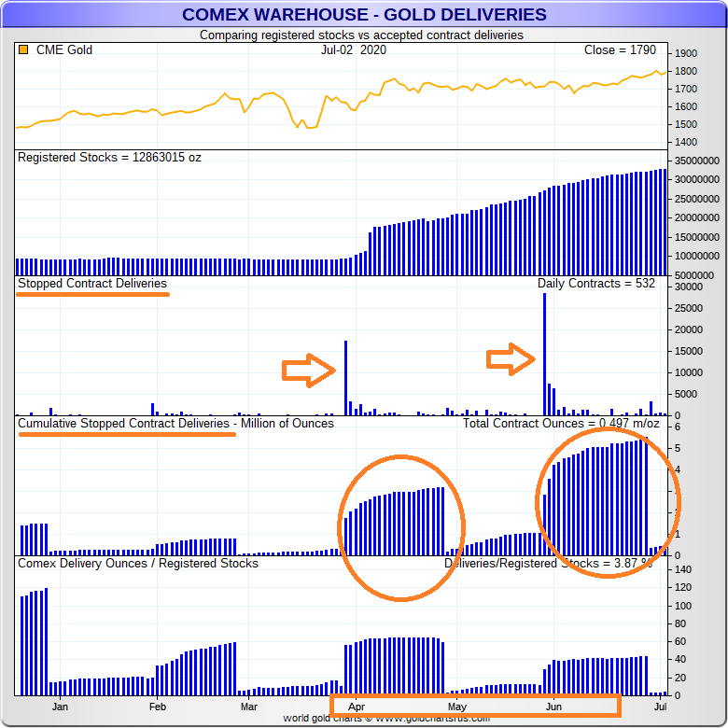The height and width of the screenshot is (728, 728).
Task: Click the Registered Stocks value label
Action: pyautogui.click(x=109, y=157)
